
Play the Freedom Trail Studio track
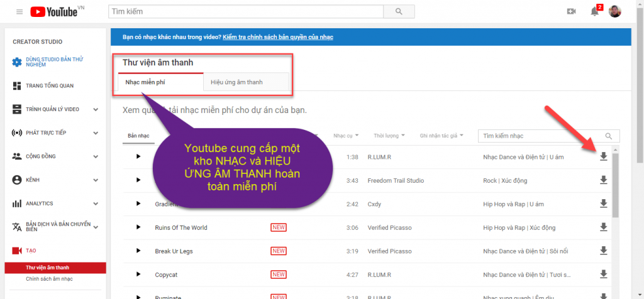(138, 180)
